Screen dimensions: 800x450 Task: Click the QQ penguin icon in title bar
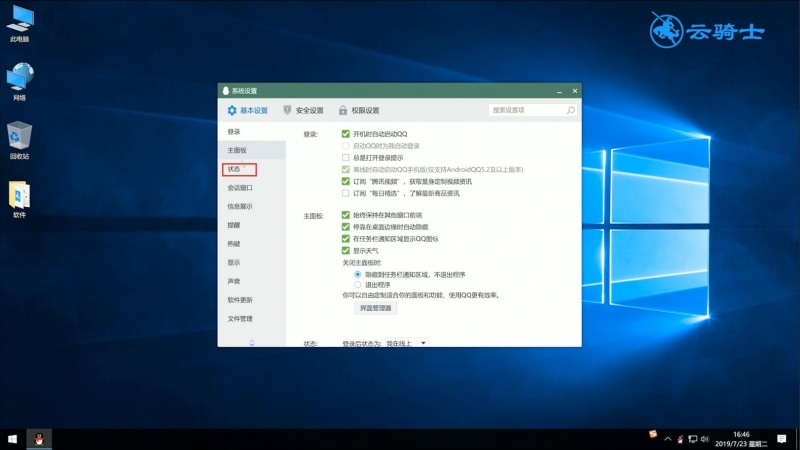(x=226, y=91)
